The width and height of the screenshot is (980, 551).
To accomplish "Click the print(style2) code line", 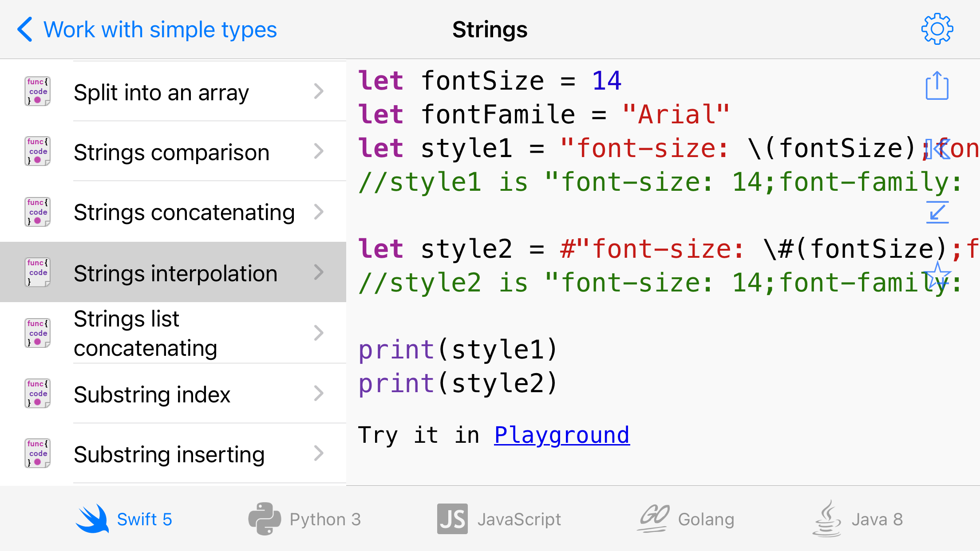I will [458, 383].
